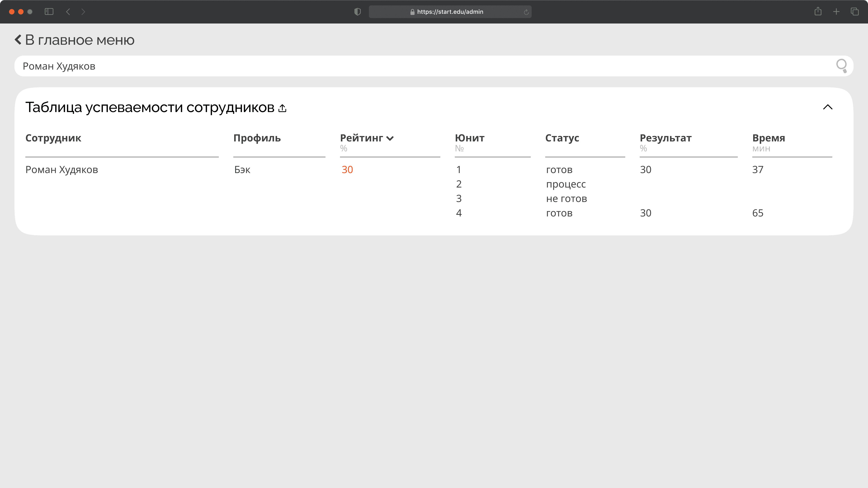Click the Время column header

click(769, 138)
